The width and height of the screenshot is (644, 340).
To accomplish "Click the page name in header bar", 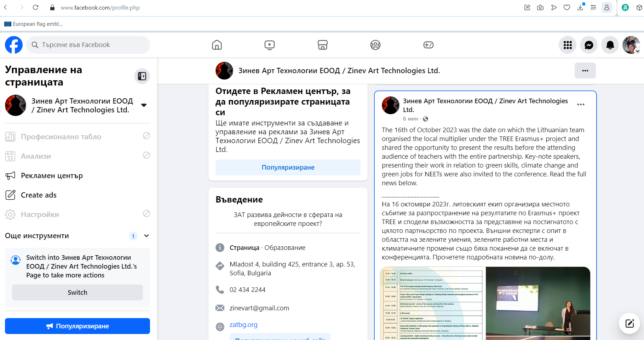I will [339, 71].
